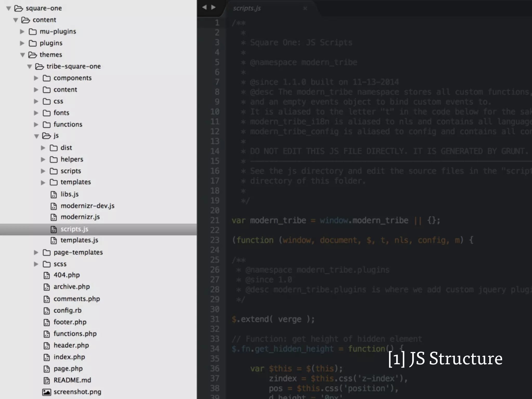The image size is (532, 399).
Task: Click the mu-plugins folder icon
Action: (x=32, y=32)
